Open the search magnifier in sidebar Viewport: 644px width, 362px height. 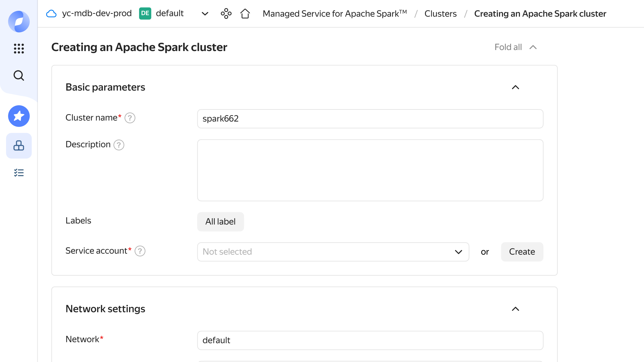(x=19, y=75)
